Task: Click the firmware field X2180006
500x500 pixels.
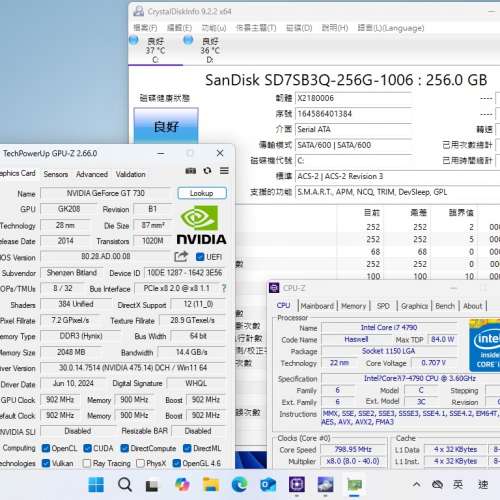Action: coord(353,98)
